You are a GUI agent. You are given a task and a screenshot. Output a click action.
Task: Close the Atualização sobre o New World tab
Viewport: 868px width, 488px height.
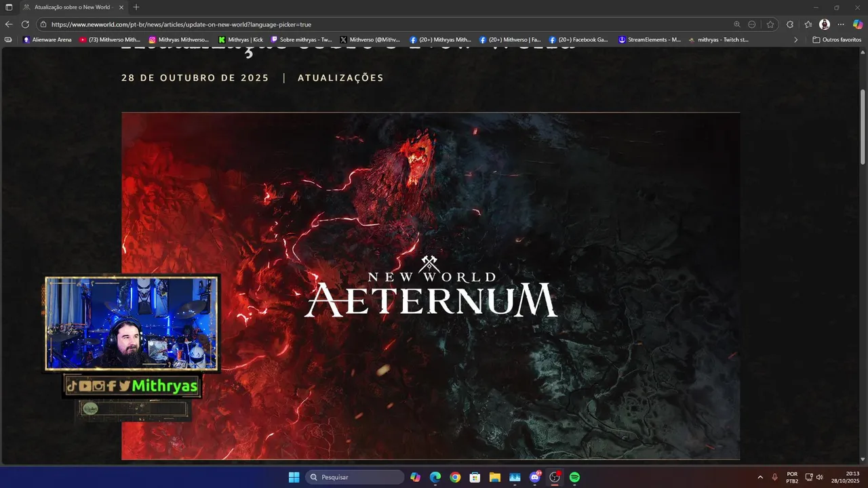(x=121, y=7)
